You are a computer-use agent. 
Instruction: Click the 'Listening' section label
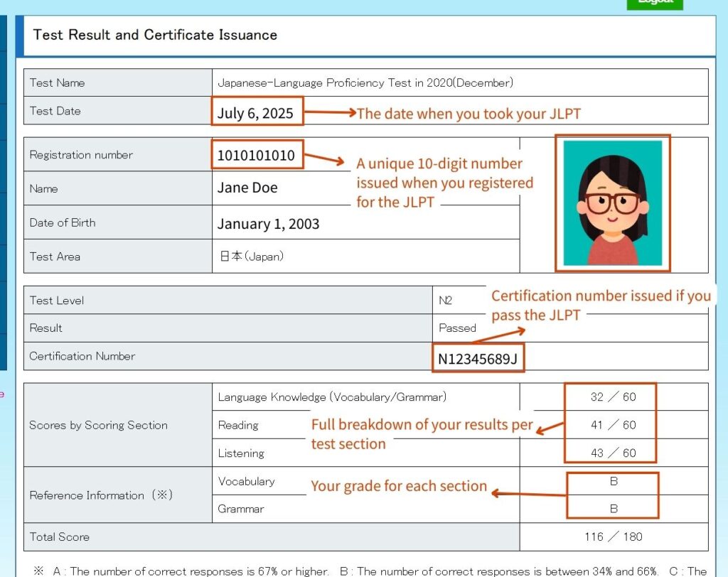(241, 453)
